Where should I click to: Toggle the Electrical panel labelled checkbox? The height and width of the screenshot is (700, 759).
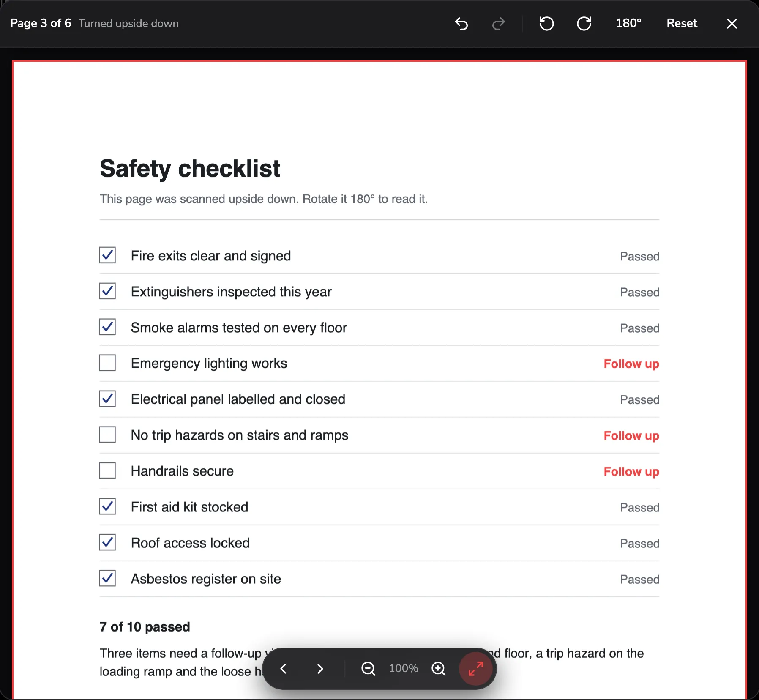click(107, 399)
